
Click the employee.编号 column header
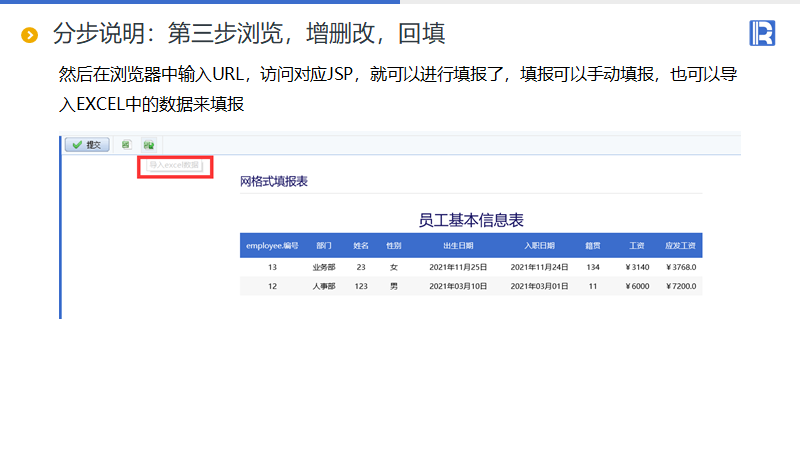coord(272,245)
